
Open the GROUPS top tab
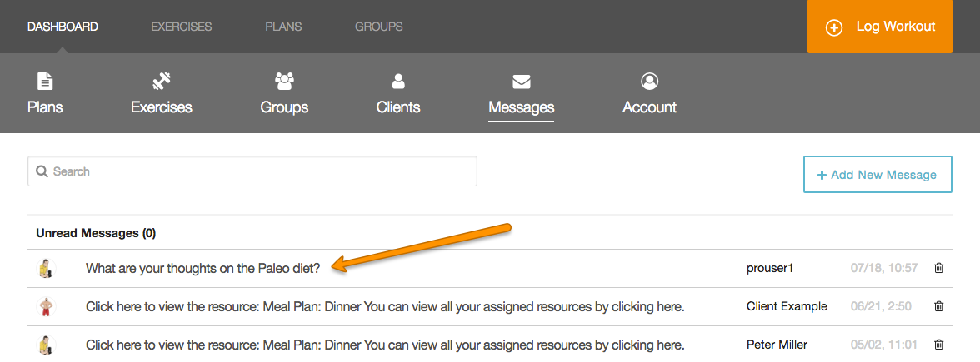click(378, 27)
